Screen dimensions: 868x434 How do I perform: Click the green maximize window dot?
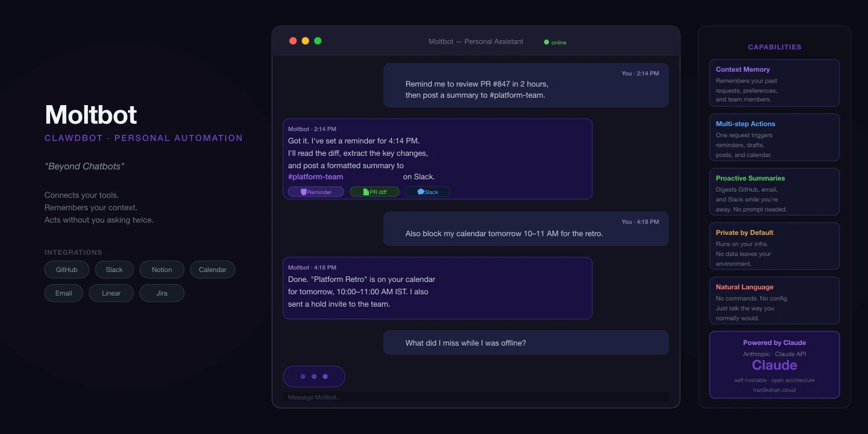coord(318,41)
